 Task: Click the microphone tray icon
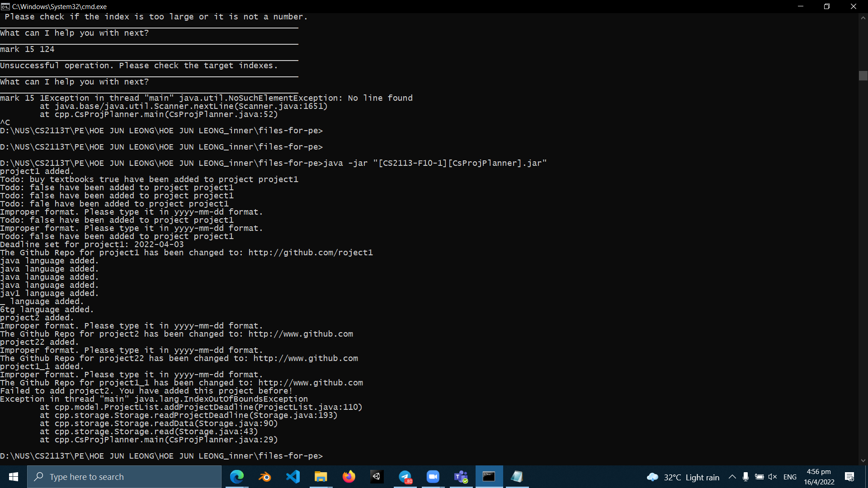coord(745,477)
